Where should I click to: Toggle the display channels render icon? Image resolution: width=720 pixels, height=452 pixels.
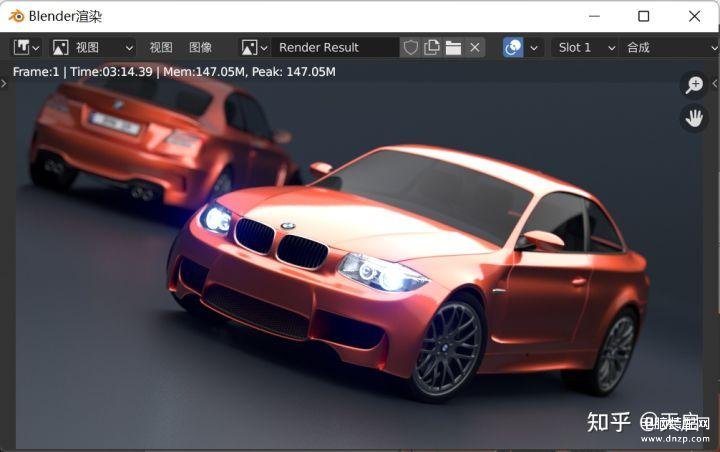(513, 47)
